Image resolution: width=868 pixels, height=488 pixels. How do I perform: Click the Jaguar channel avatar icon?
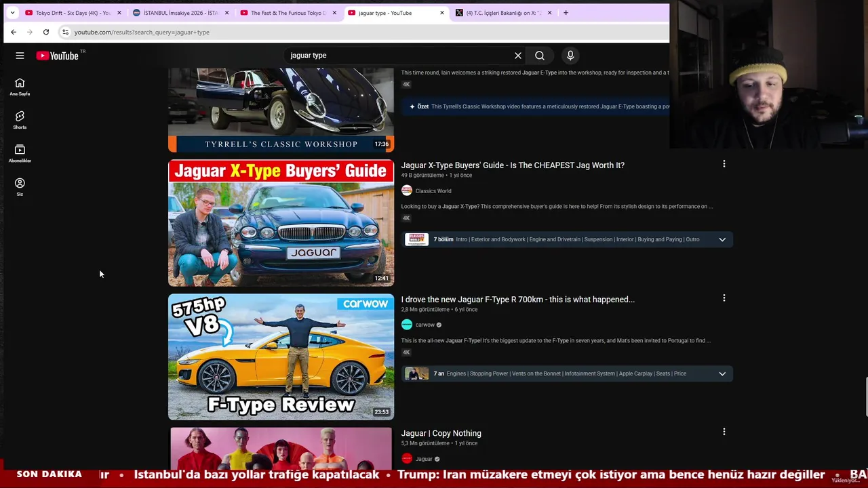(407, 459)
